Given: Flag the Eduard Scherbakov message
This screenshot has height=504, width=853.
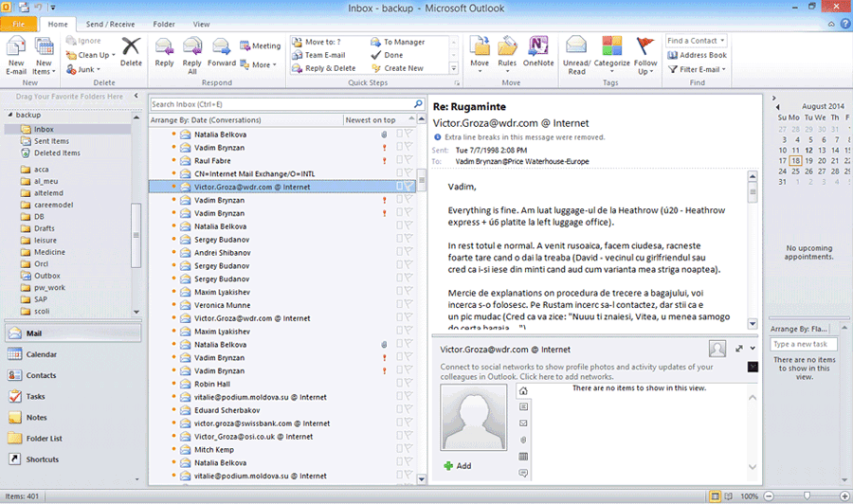Looking at the screenshot, I should point(408,410).
